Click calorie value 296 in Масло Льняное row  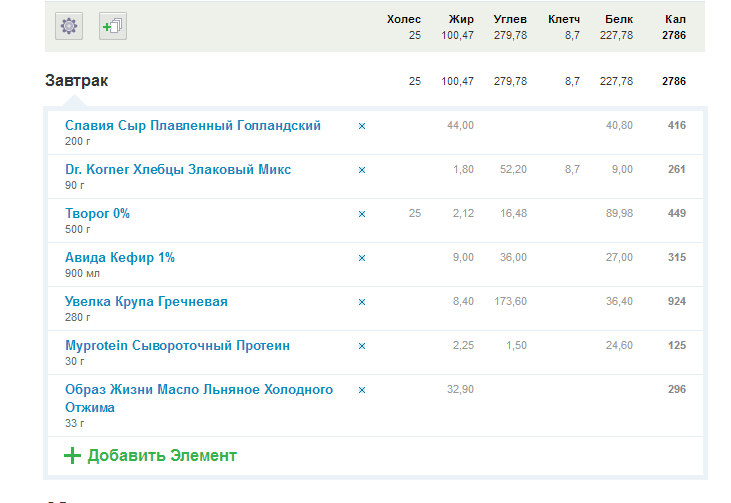pyautogui.click(x=677, y=389)
